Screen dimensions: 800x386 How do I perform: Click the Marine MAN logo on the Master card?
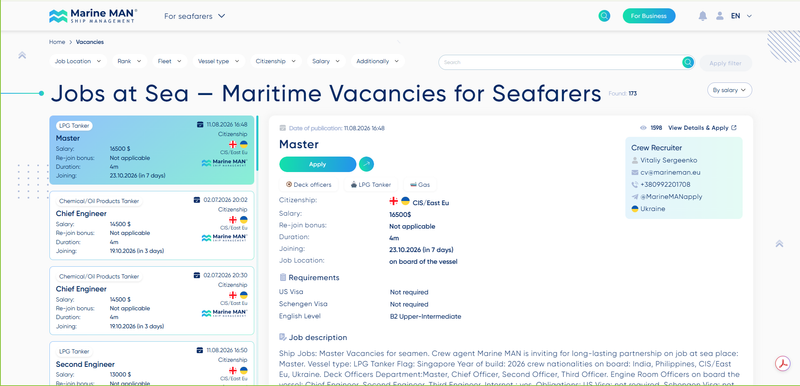tap(224, 163)
